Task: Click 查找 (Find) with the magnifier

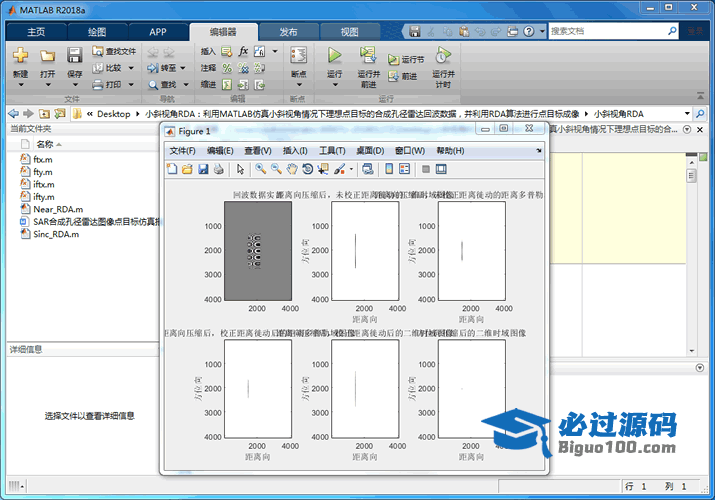Action: coord(162,84)
